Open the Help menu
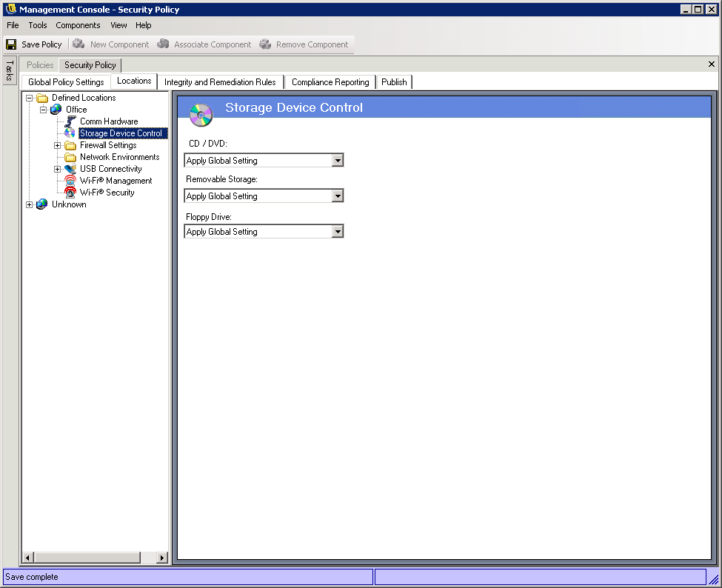 coord(143,25)
